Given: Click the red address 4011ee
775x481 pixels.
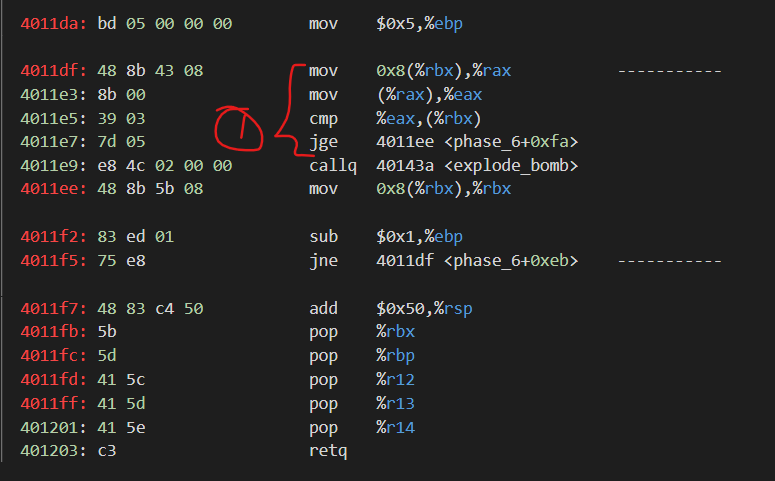Looking at the screenshot, I should (x=53, y=188).
